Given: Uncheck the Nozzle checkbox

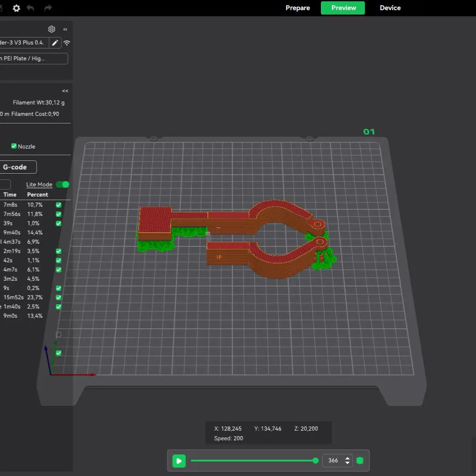Looking at the screenshot, I should [x=14, y=146].
